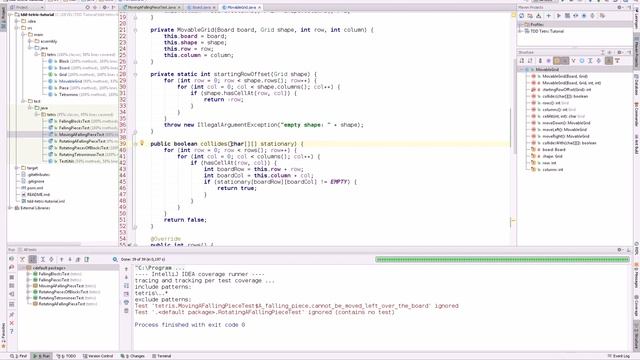The height and width of the screenshot is (360, 640).
Task: Close the MovableGrid.java editor tab
Action: coord(260,7)
